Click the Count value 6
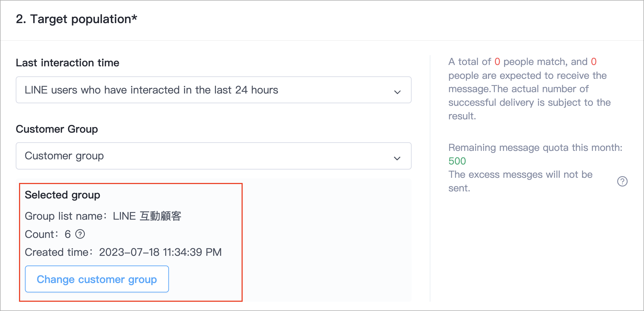 tap(68, 234)
